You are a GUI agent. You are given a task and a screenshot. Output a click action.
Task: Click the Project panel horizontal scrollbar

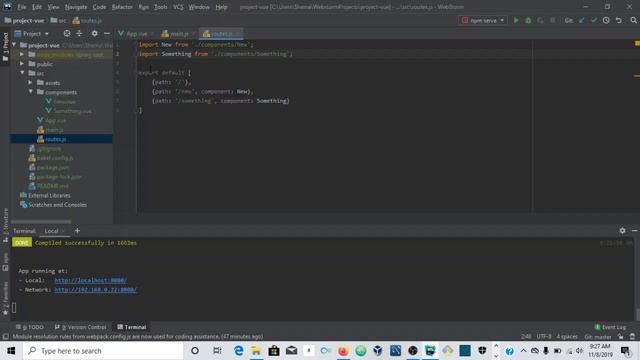pos(41,222)
